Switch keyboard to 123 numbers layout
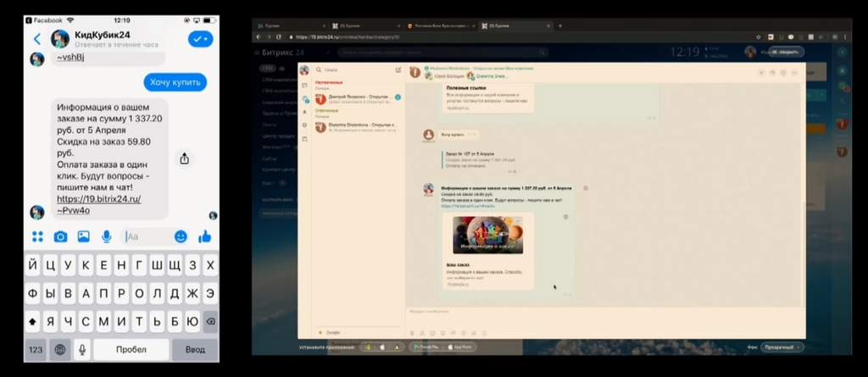 [x=36, y=350]
